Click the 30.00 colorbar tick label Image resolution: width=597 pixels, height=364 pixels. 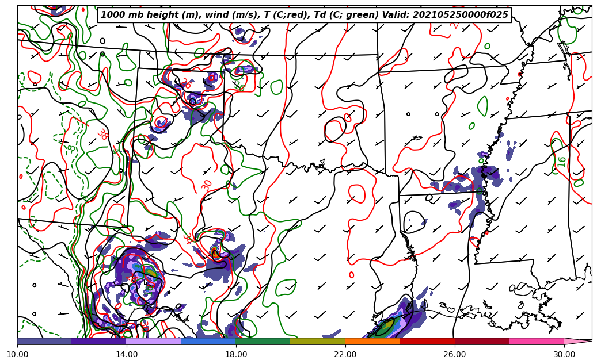click(564, 355)
